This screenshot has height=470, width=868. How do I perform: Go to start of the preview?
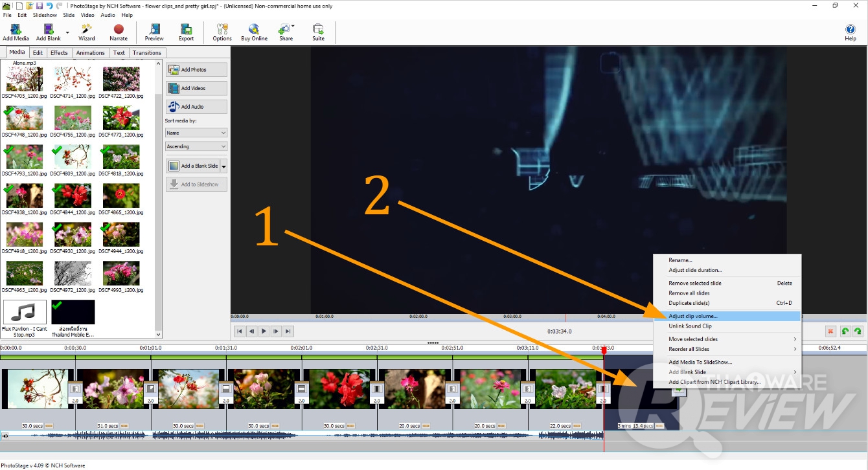[x=239, y=331]
